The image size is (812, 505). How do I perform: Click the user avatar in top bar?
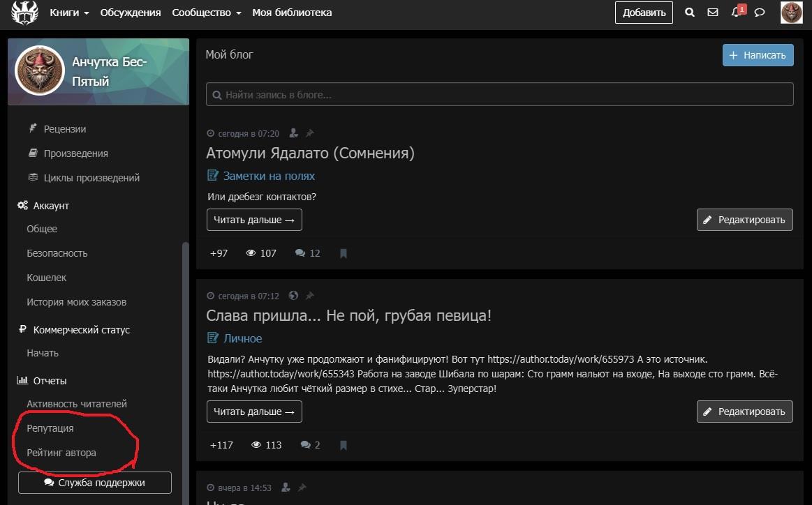tap(791, 13)
